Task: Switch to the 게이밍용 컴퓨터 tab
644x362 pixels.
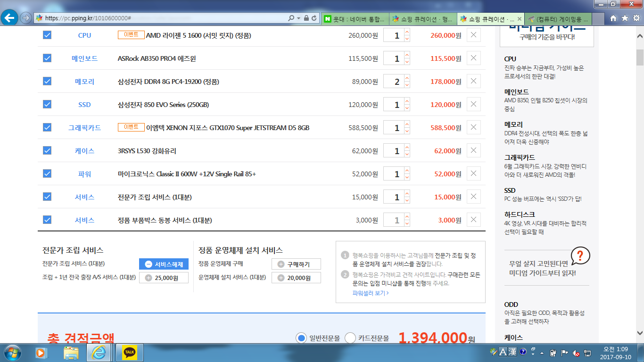Action: point(559,19)
